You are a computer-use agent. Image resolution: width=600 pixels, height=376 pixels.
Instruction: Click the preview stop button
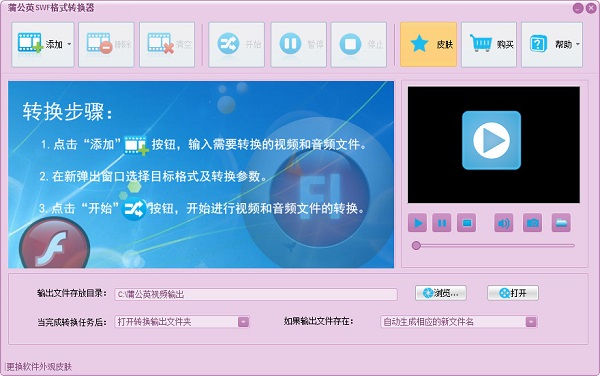pyautogui.click(x=466, y=223)
